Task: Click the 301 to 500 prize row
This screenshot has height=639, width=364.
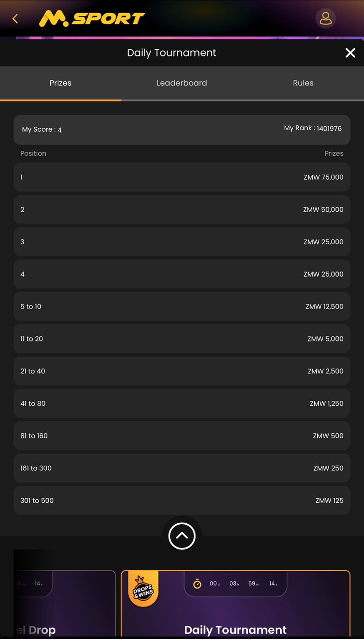Action: [x=182, y=501]
